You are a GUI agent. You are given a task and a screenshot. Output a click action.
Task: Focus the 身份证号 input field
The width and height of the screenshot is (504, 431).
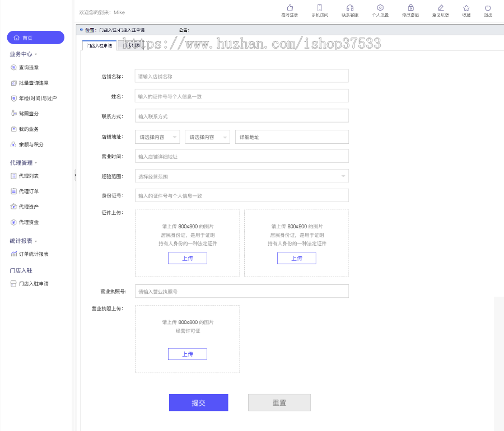pos(242,195)
